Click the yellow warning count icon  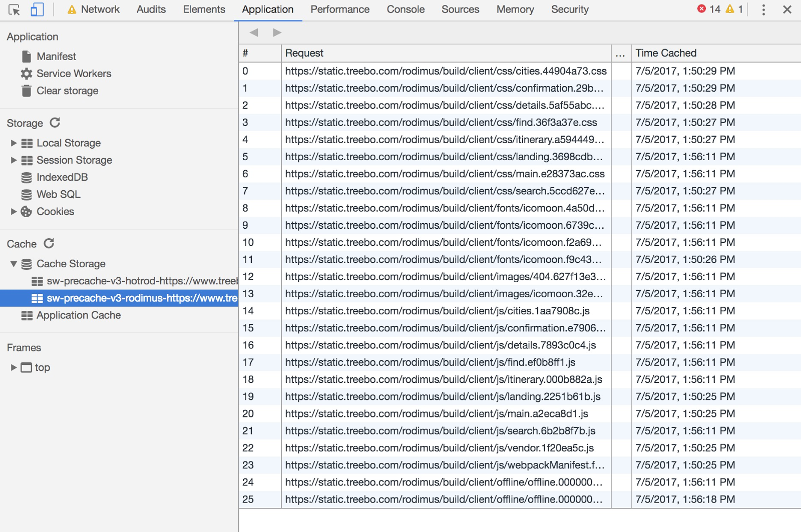pos(730,9)
